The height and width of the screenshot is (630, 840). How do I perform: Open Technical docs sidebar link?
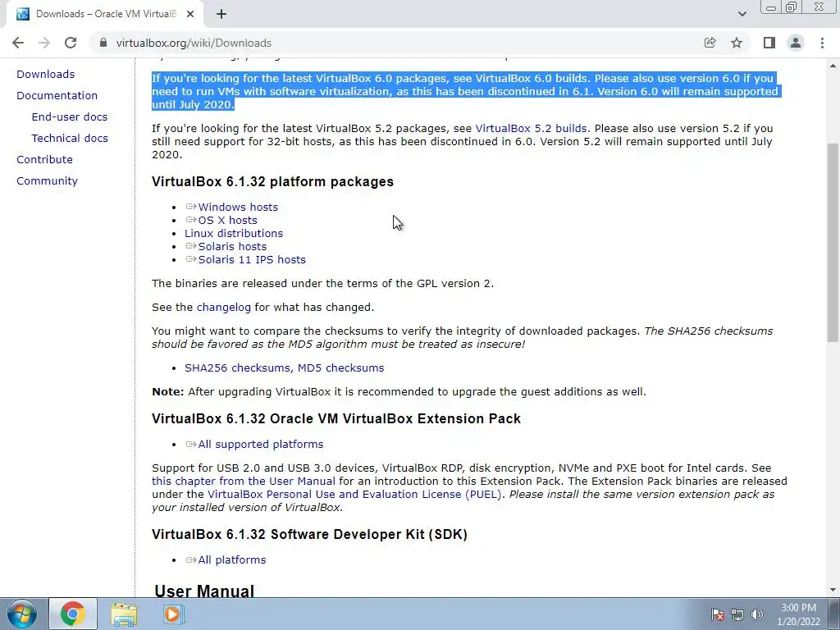coord(70,138)
